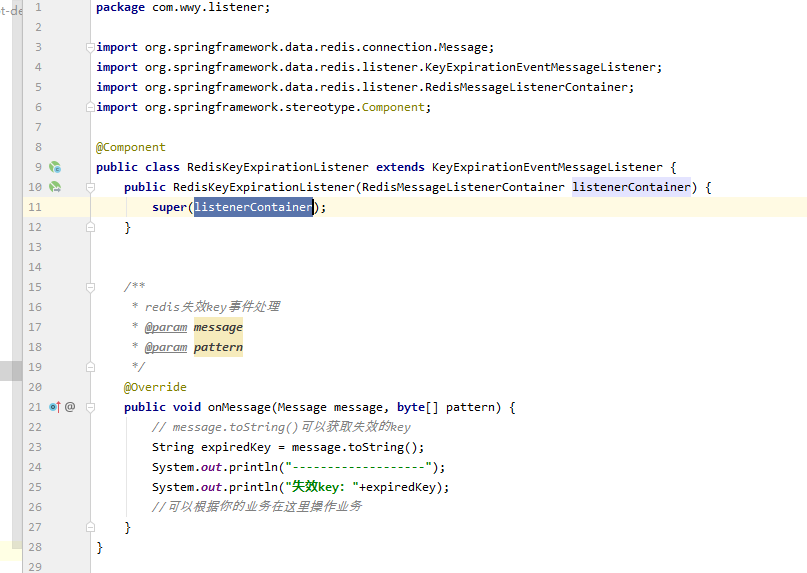807x573 pixels.
Task: Click line number 28 in the gutter
Action: pos(35,547)
